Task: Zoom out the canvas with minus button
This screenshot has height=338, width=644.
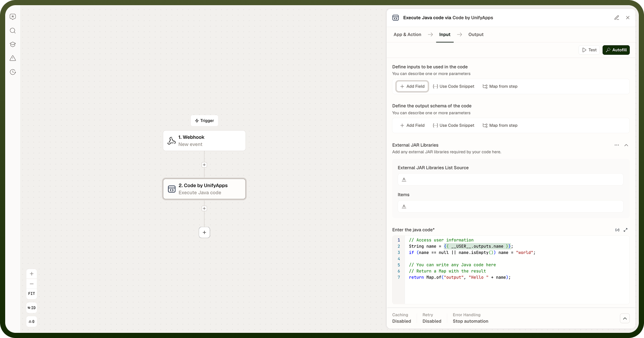Action: (32, 284)
